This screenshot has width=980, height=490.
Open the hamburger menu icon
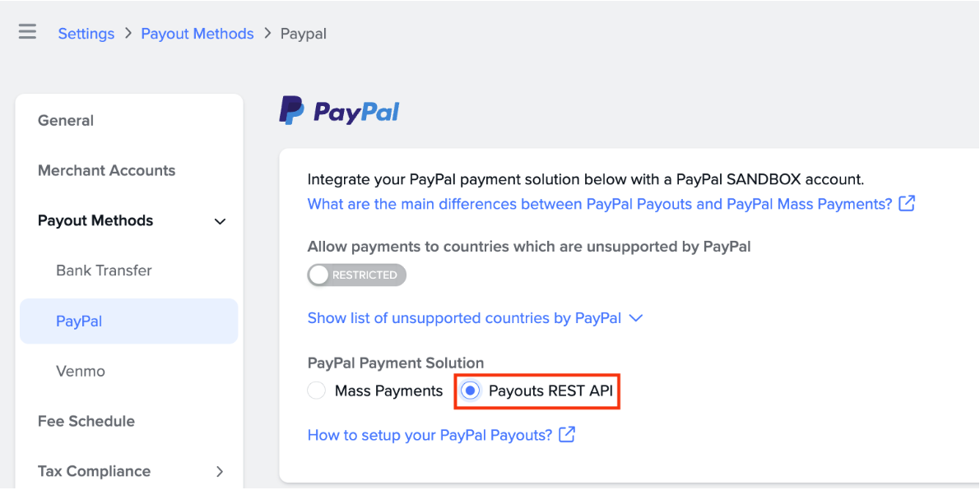pyautogui.click(x=27, y=32)
